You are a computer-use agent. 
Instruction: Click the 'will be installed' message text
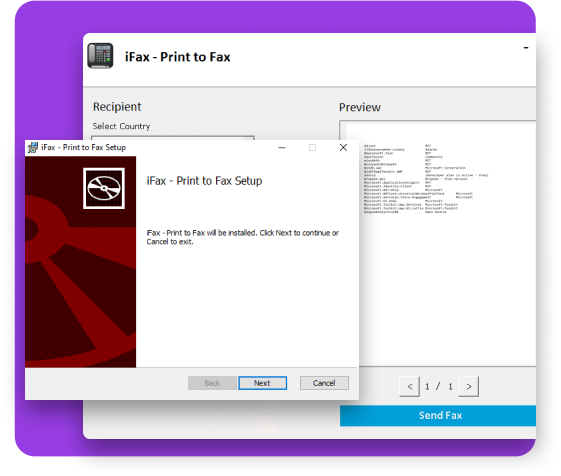click(243, 237)
